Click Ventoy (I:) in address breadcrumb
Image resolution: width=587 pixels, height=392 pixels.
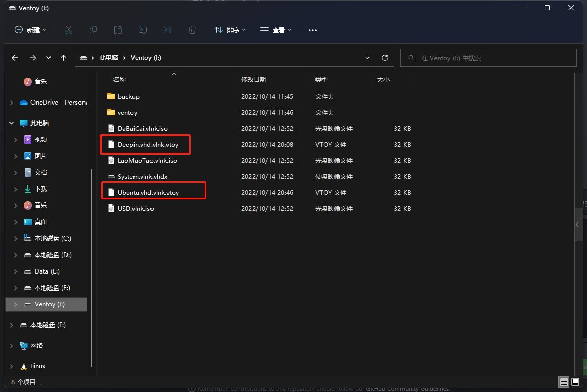click(x=146, y=58)
